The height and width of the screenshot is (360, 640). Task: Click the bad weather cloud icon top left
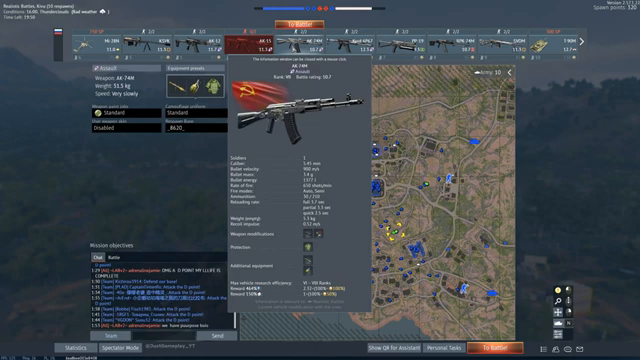point(102,11)
